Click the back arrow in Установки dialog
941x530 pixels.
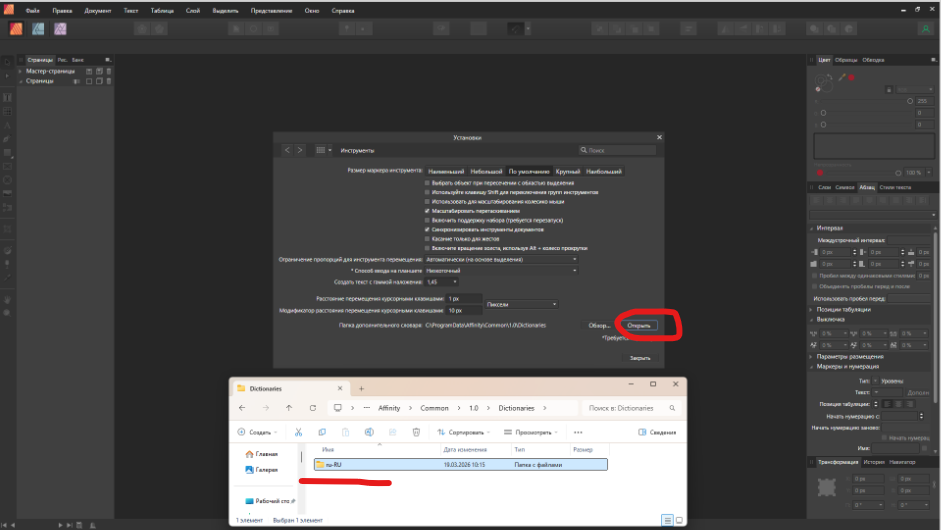287,150
